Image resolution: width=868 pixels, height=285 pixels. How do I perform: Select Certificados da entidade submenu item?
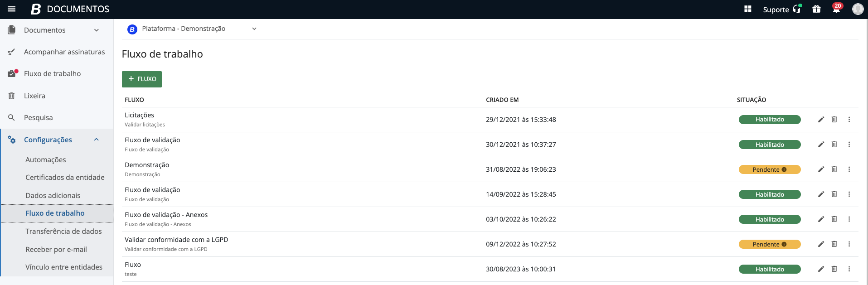65,178
